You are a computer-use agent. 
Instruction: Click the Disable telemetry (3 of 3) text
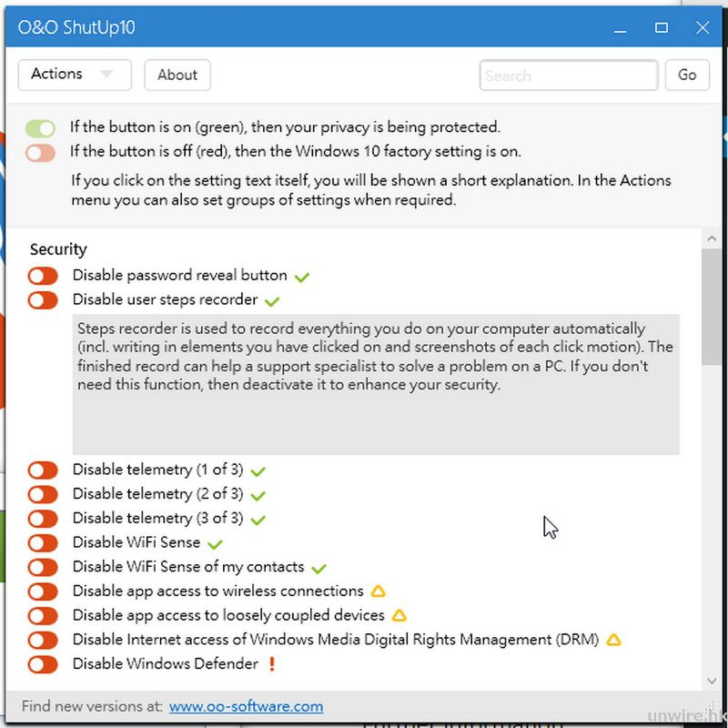157,518
